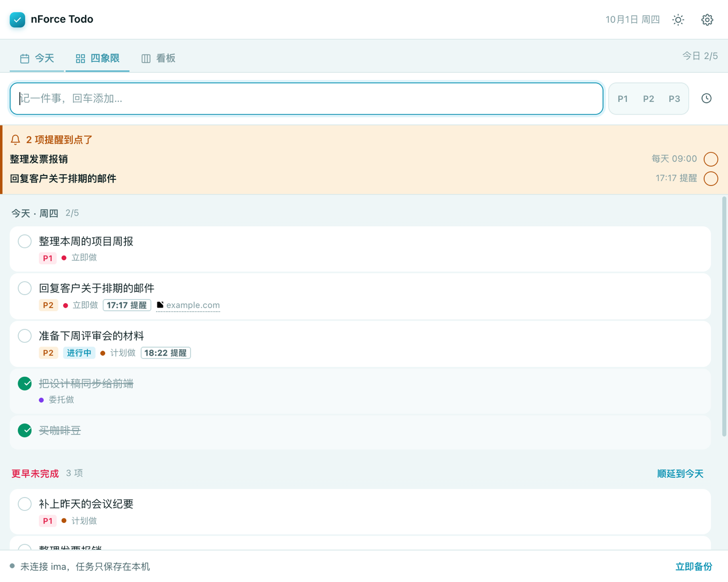Click the 10月1日 周四 date label

632,20
